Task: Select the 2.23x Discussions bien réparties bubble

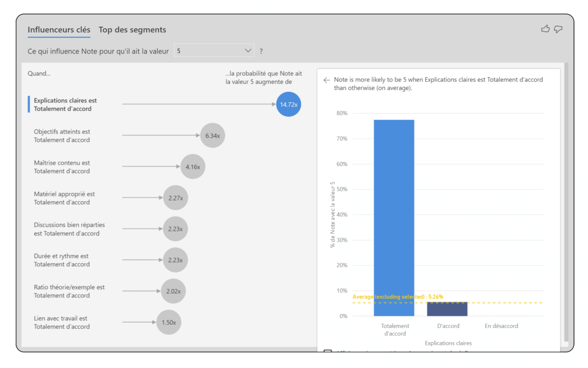Action: 174,229
